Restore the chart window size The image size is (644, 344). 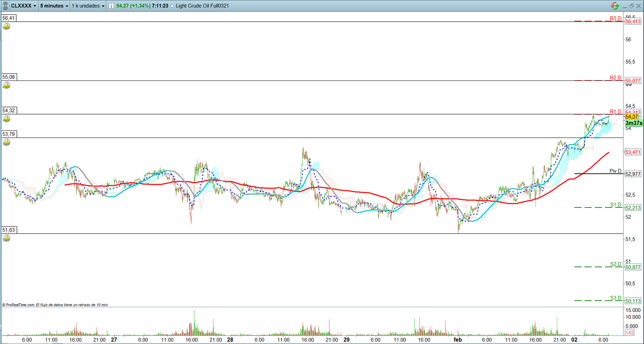coord(632,6)
